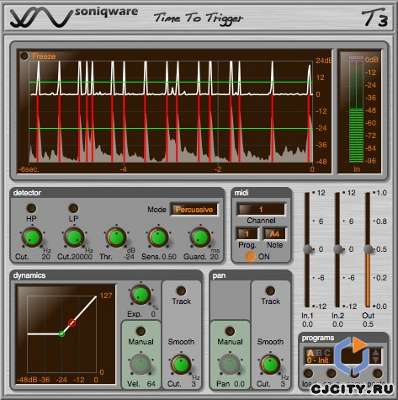This screenshot has height=400, width=398.
Task: Open the Percussive mode dropdown
Action: 194,210
